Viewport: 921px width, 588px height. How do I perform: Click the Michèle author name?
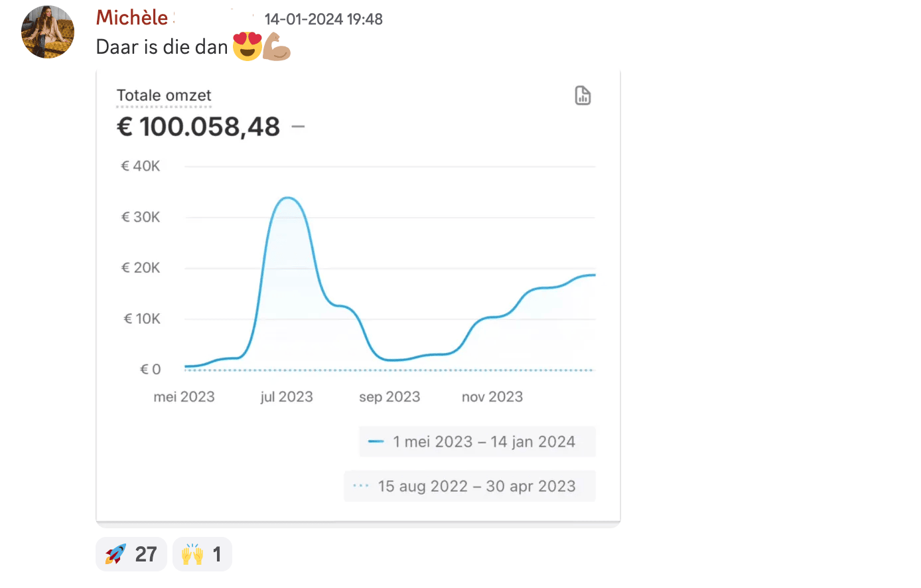[x=132, y=18]
